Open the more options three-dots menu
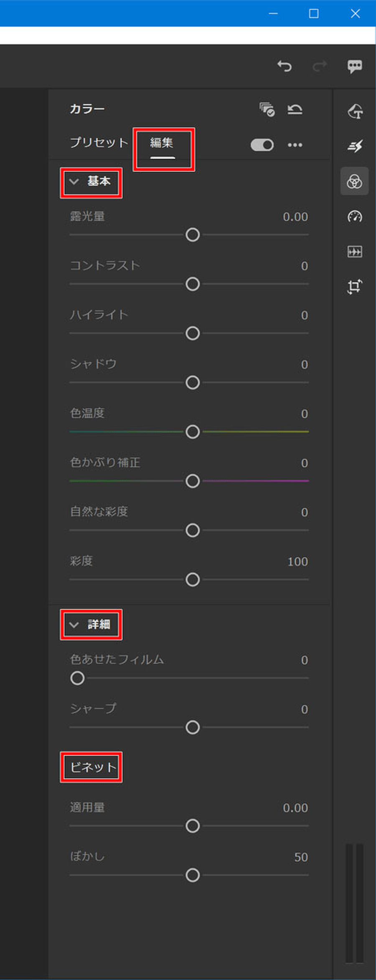 295,145
